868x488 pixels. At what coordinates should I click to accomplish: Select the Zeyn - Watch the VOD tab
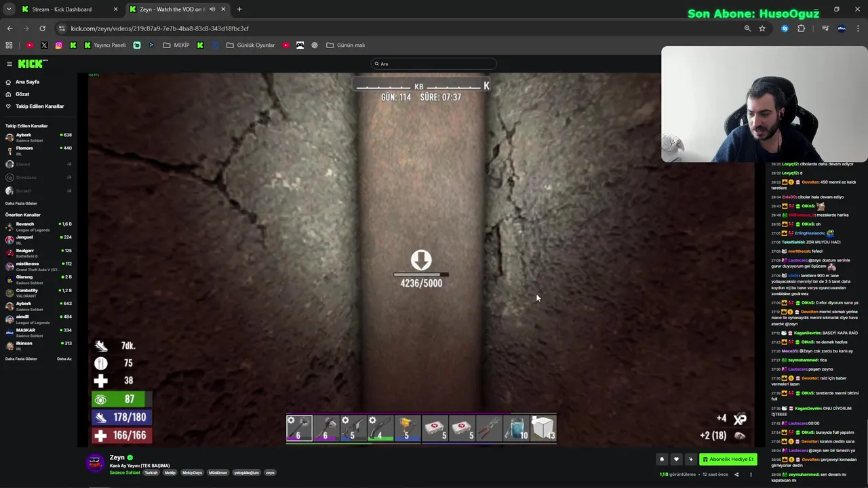point(172,9)
